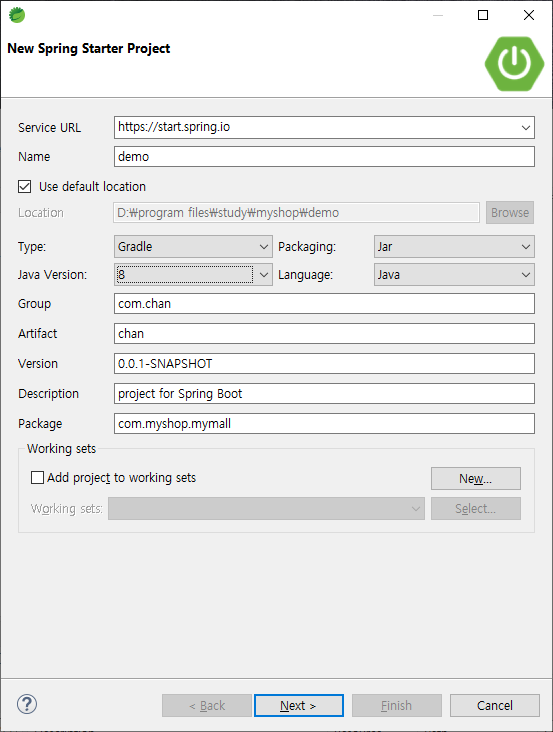Click the Working sets group title
Viewport: 553px width, 732px height.
[61, 449]
